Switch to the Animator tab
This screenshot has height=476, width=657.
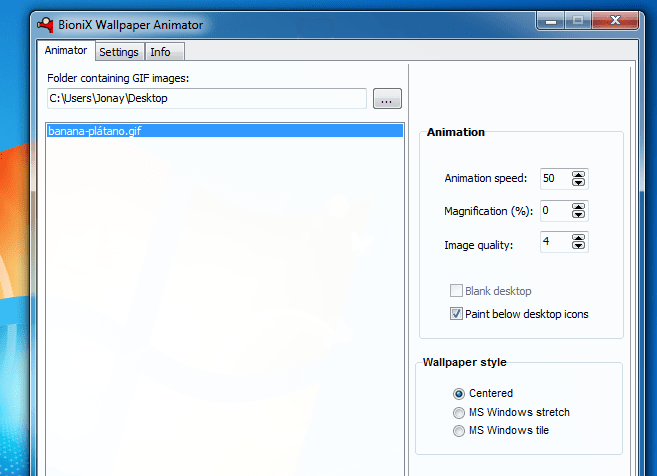66,51
